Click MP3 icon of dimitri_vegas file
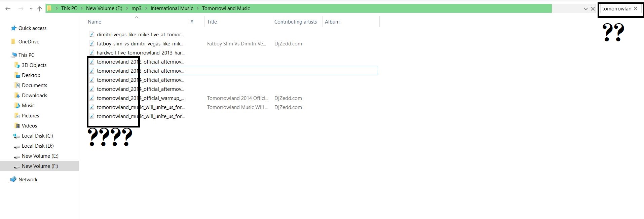Viewport: 644px width, 219px height. coord(92,35)
